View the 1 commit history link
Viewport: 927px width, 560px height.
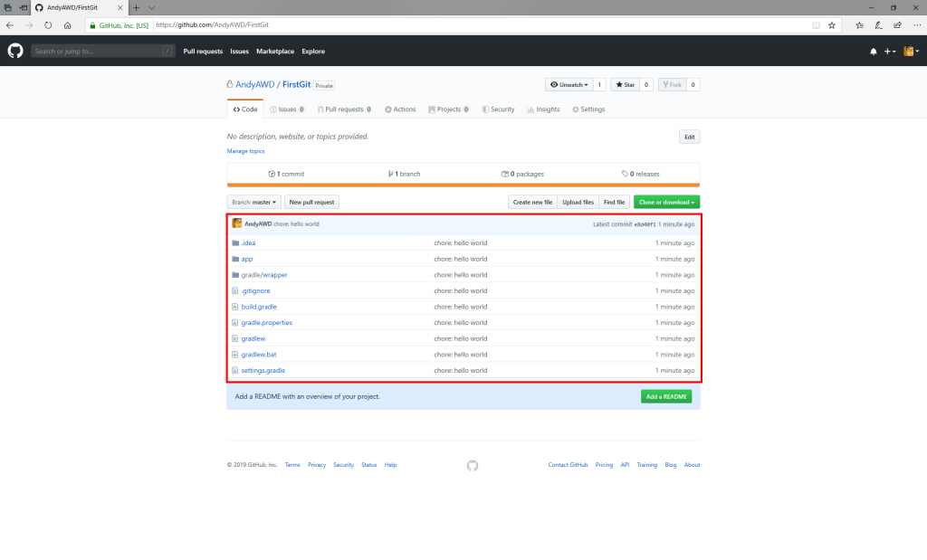coord(286,174)
